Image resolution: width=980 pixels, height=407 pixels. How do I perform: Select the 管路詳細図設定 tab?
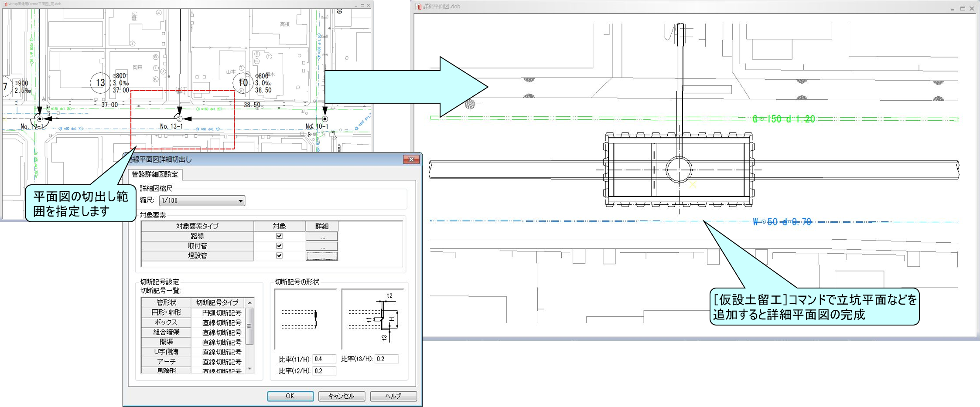[155, 174]
